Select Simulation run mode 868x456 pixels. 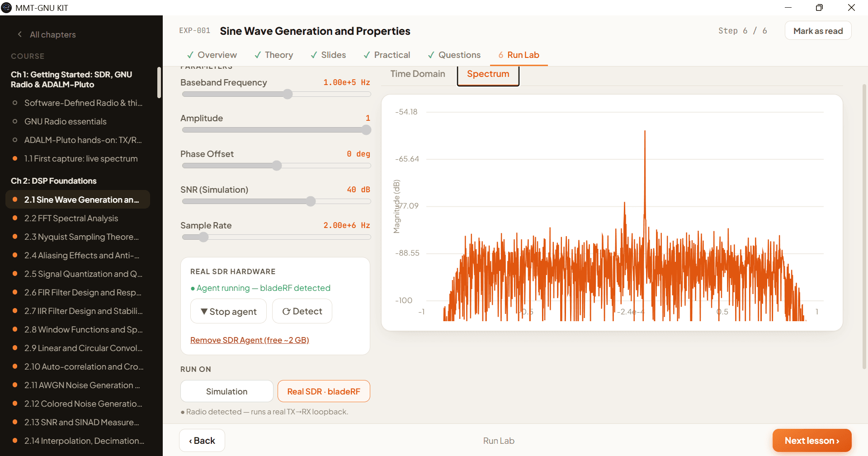(226, 391)
